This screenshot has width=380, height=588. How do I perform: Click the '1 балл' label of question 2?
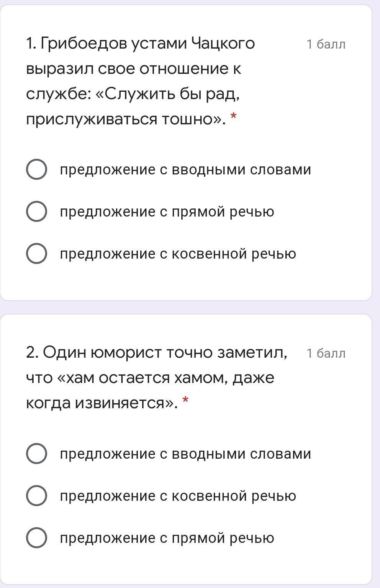[x=326, y=353]
